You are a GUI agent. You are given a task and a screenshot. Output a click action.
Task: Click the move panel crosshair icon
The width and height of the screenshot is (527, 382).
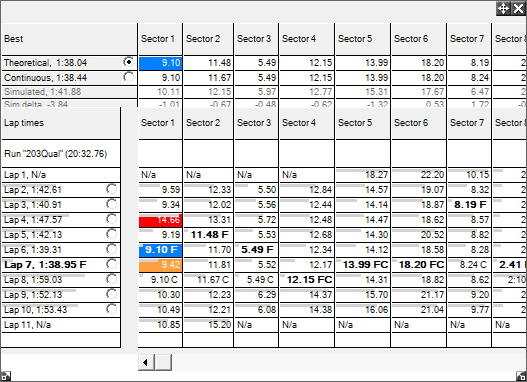coord(503,8)
